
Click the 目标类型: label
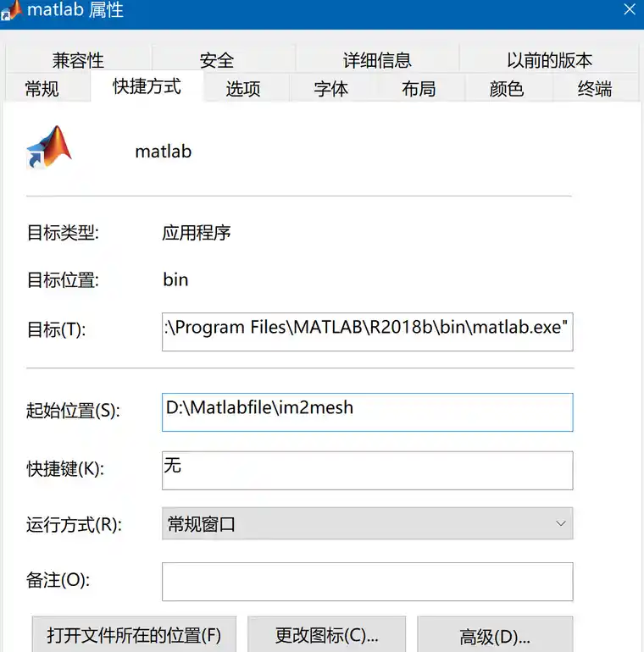point(63,233)
